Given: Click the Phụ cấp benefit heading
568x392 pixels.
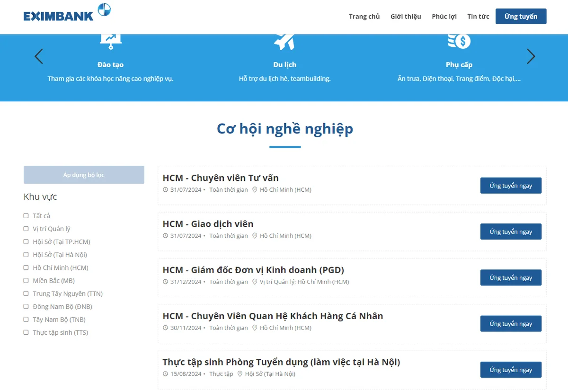Looking at the screenshot, I should click(459, 64).
